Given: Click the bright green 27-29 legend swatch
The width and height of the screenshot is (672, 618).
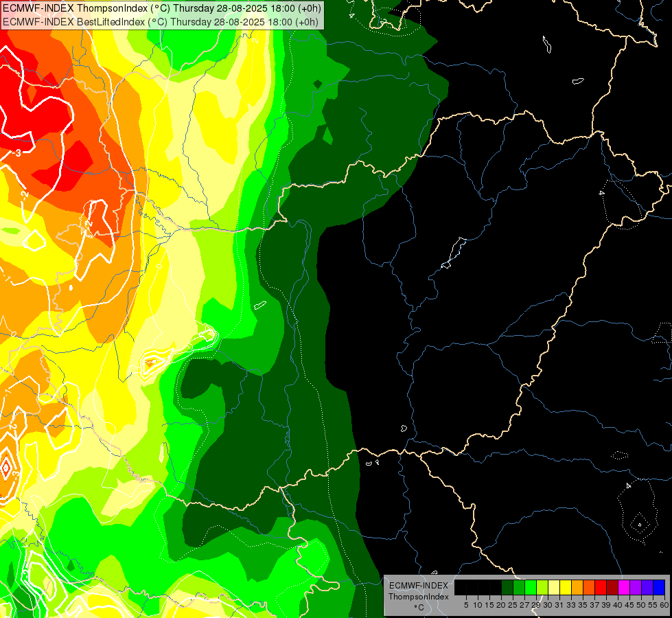Looking at the screenshot, I should coord(531,587).
